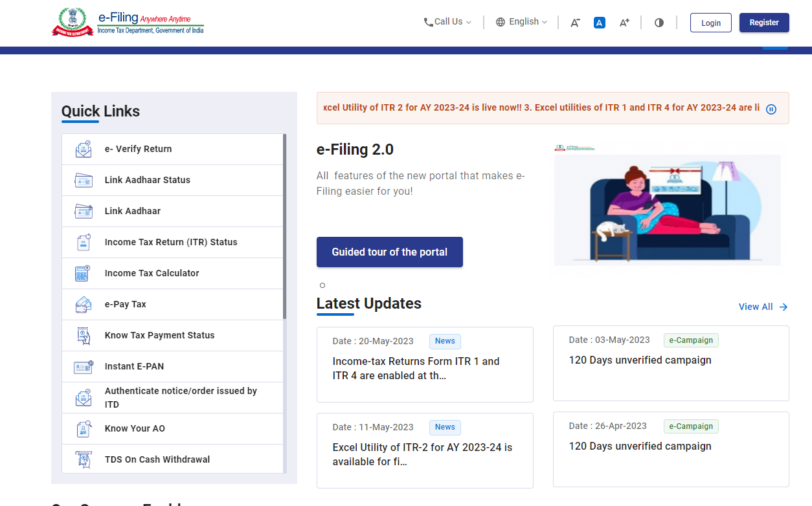Open the TDS On Cash Withdrawal icon
812x506 pixels.
click(84, 459)
